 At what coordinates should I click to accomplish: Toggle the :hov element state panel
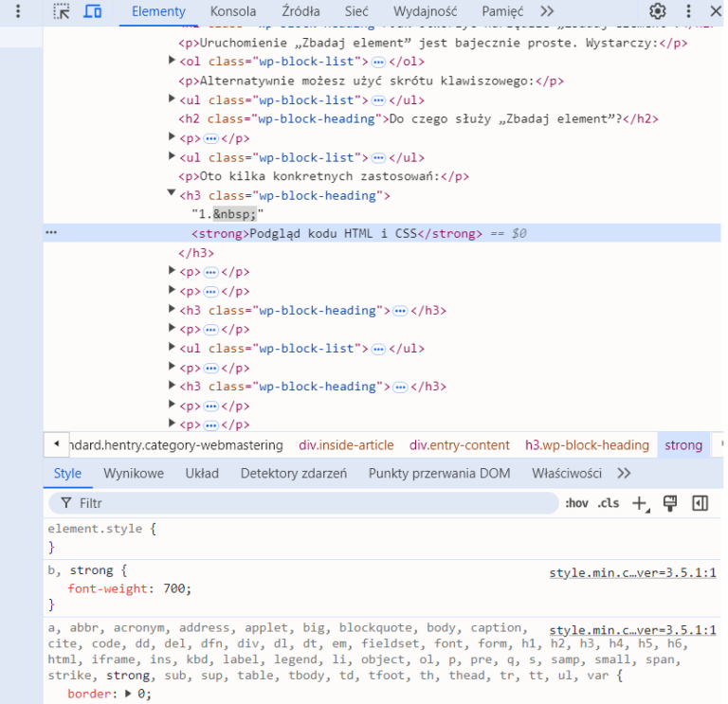pyautogui.click(x=576, y=503)
